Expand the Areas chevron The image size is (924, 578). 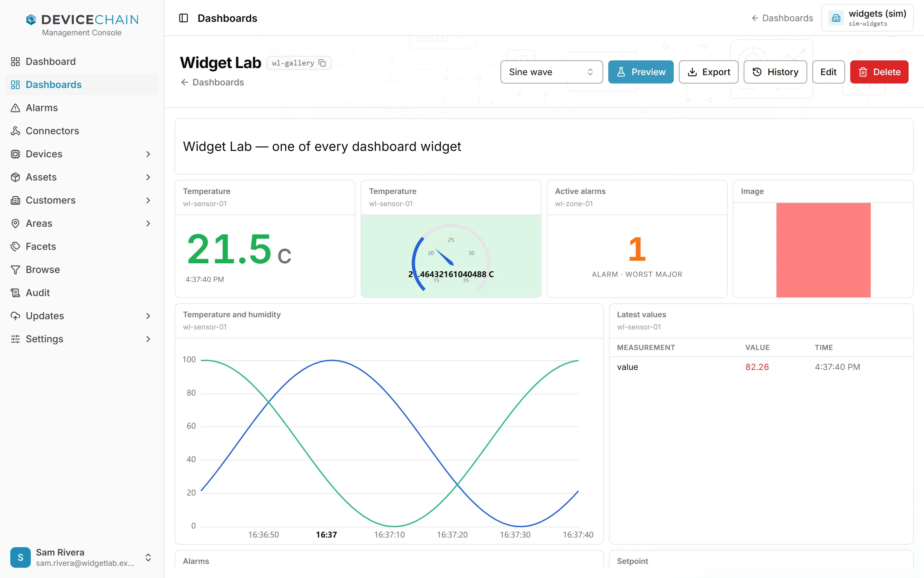tap(148, 223)
